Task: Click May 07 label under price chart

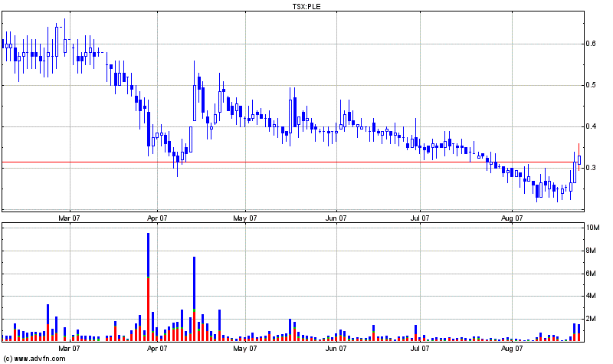Action: point(245,218)
